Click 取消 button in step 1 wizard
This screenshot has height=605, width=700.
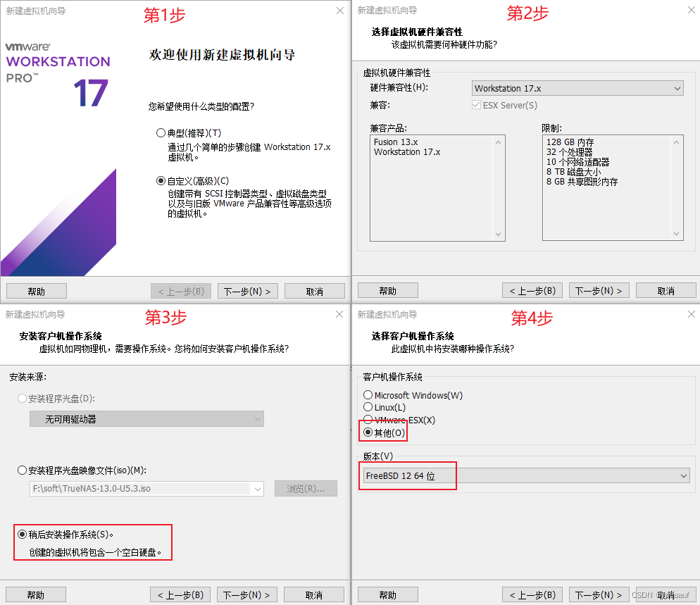point(314,291)
